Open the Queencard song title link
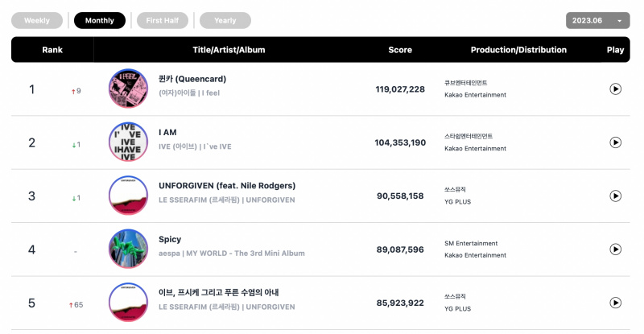Image resolution: width=644 pixels, height=334 pixels. tap(192, 79)
